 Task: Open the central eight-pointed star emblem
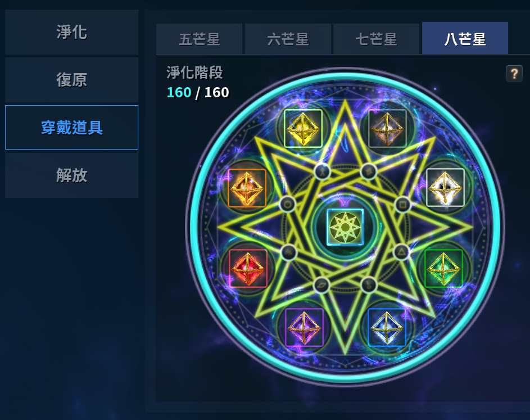coord(345,227)
